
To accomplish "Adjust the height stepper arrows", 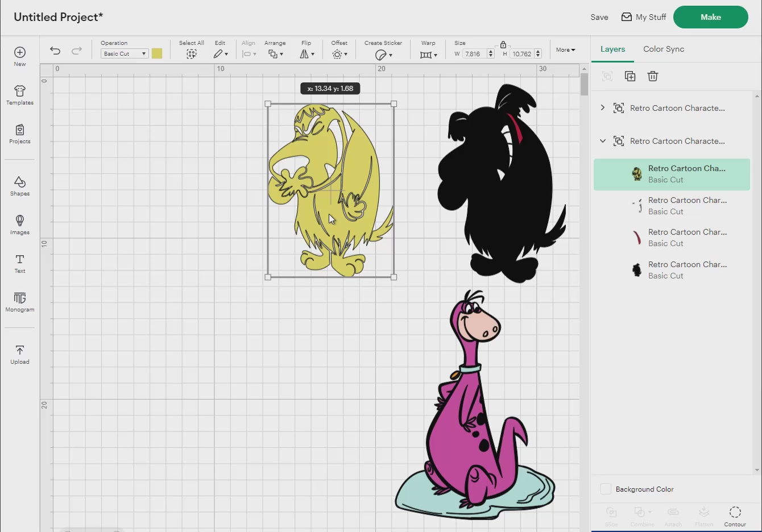I will click(538, 54).
